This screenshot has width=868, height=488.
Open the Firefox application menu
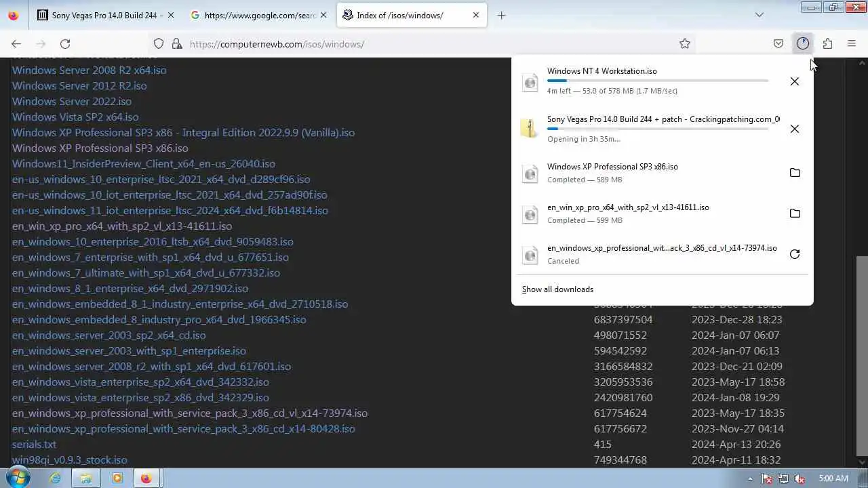click(x=852, y=43)
